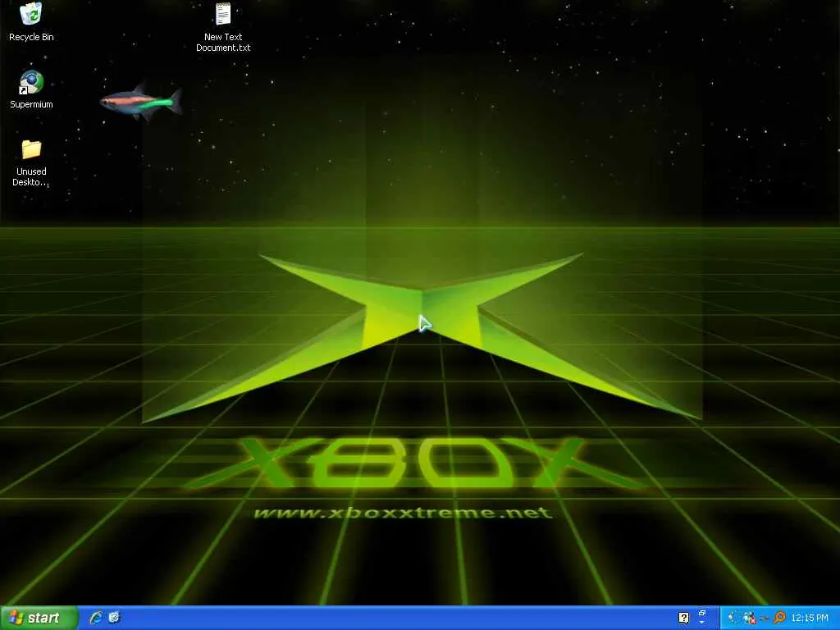Select the Supermium browser shortcut
The height and width of the screenshot is (630, 840).
31,89
